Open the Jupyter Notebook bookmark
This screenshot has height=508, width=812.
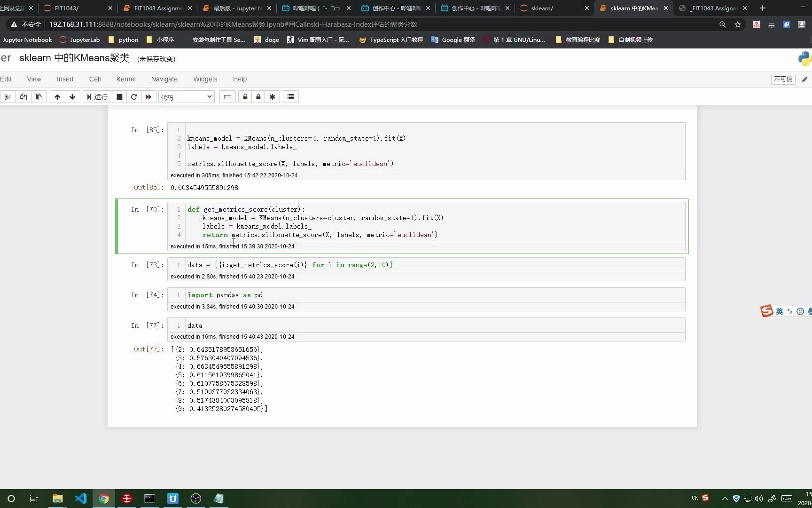coord(27,40)
